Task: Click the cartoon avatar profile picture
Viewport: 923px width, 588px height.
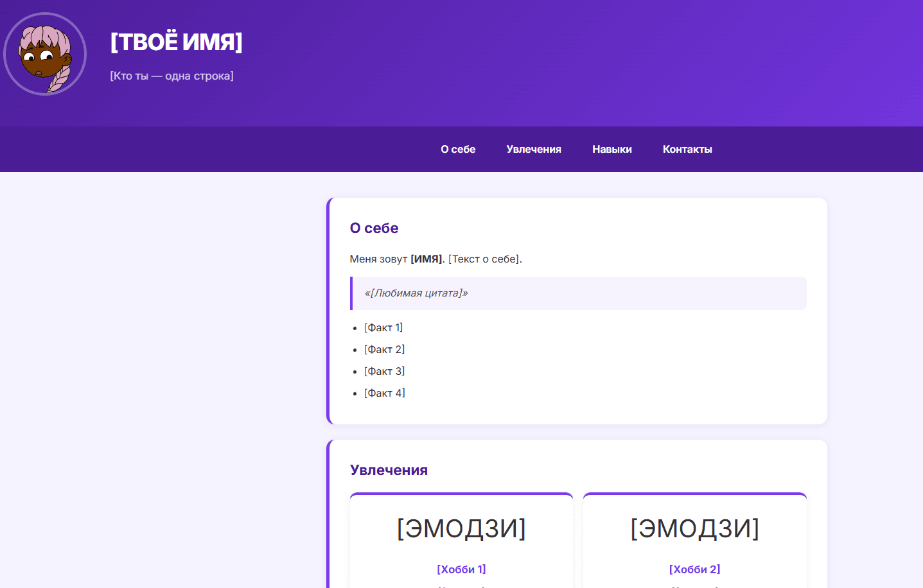Action: (45, 54)
